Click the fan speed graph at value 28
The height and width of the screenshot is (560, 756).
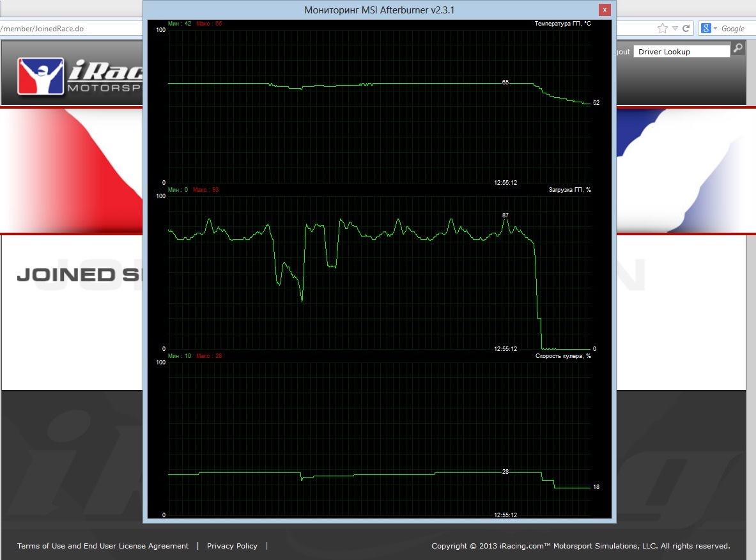pyautogui.click(x=505, y=472)
